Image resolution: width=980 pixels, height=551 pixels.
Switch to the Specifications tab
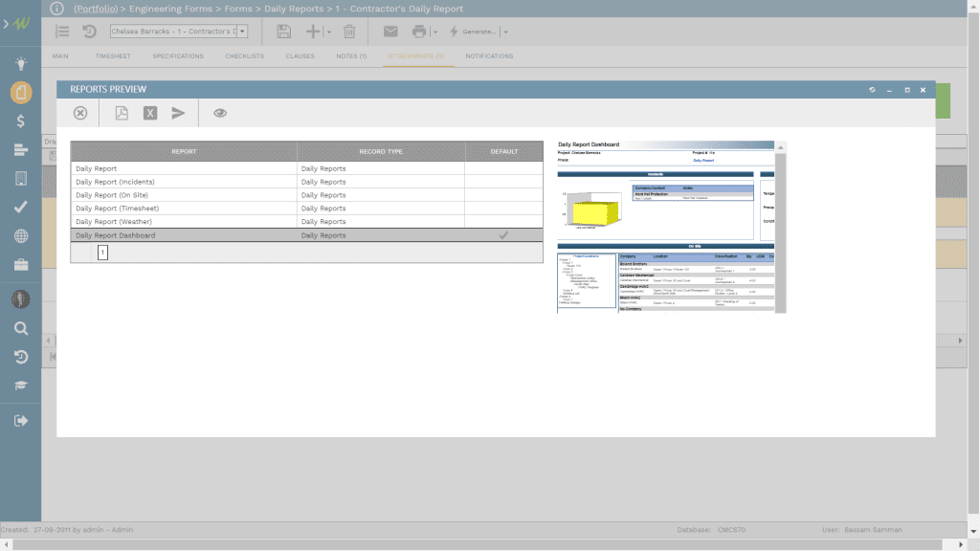coord(178,56)
